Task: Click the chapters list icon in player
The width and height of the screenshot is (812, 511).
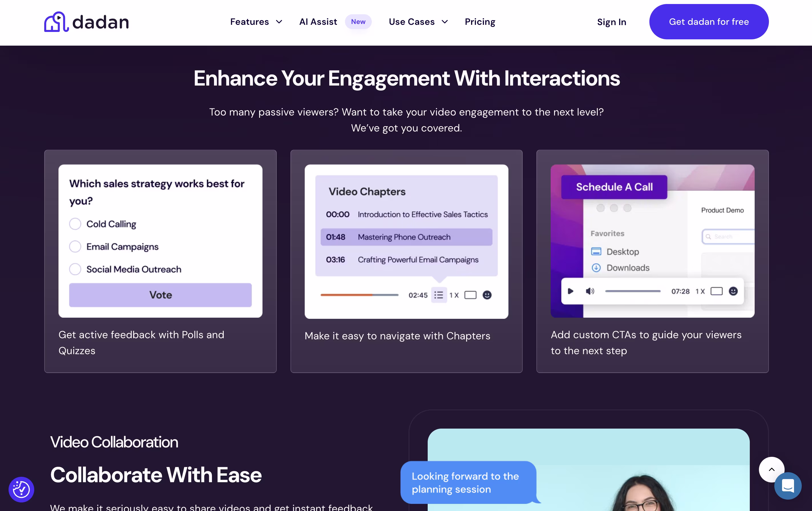Action: [x=439, y=295]
